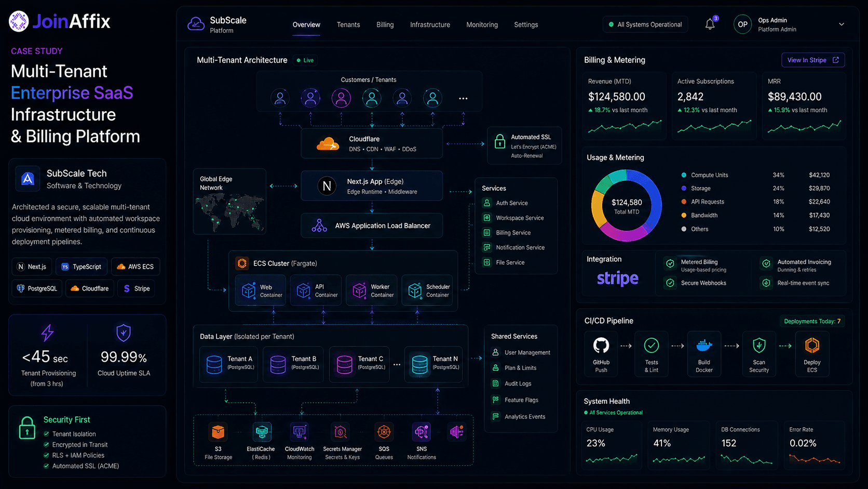Image resolution: width=868 pixels, height=489 pixels.
Task: Select the Web Container cube icon
Action: [249, 290]
